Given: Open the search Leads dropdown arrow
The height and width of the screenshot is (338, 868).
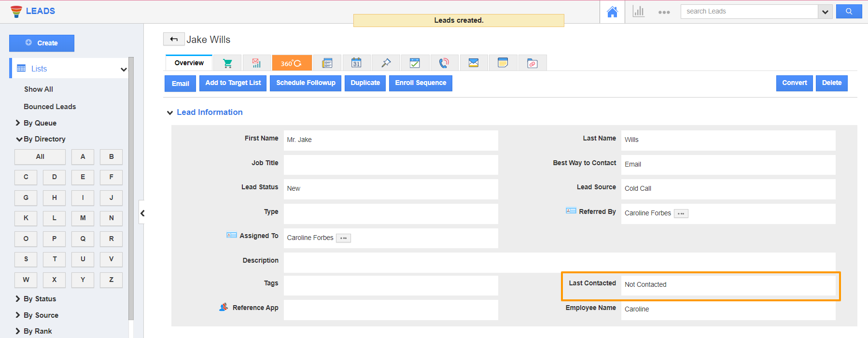Looking at the screenshot, I should tap(825, 12).
